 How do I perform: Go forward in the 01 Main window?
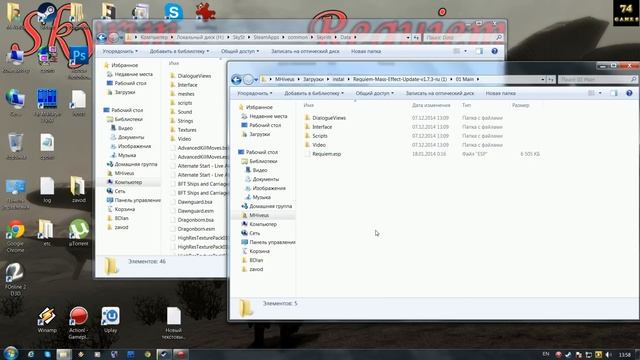[248, 79]
